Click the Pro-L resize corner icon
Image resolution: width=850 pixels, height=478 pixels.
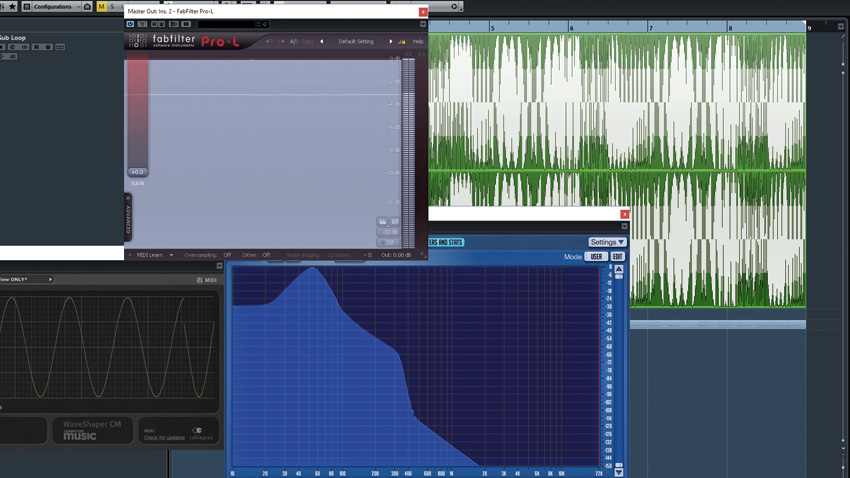point(423,255)
